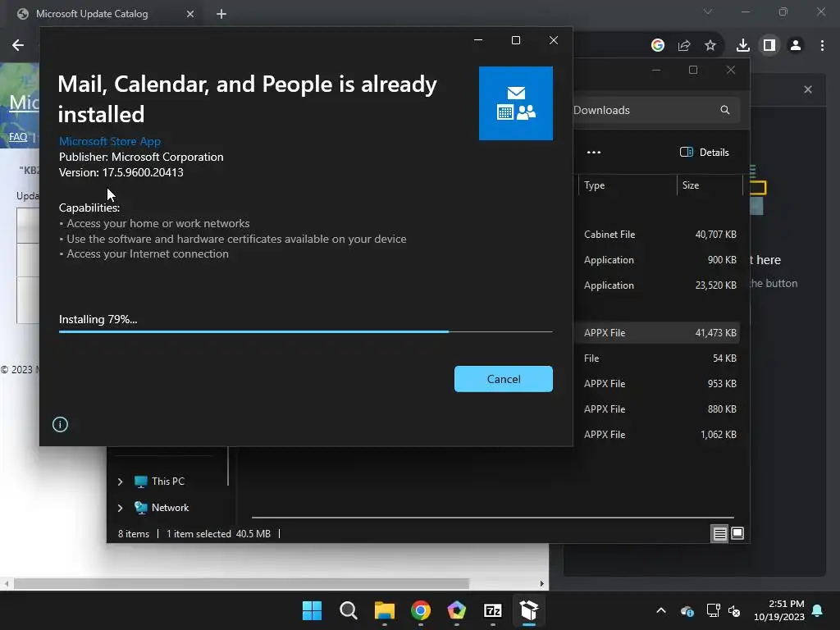Open Chrome three-dot menu
This screenshot has width=840, height=630.
pos(822,46)
